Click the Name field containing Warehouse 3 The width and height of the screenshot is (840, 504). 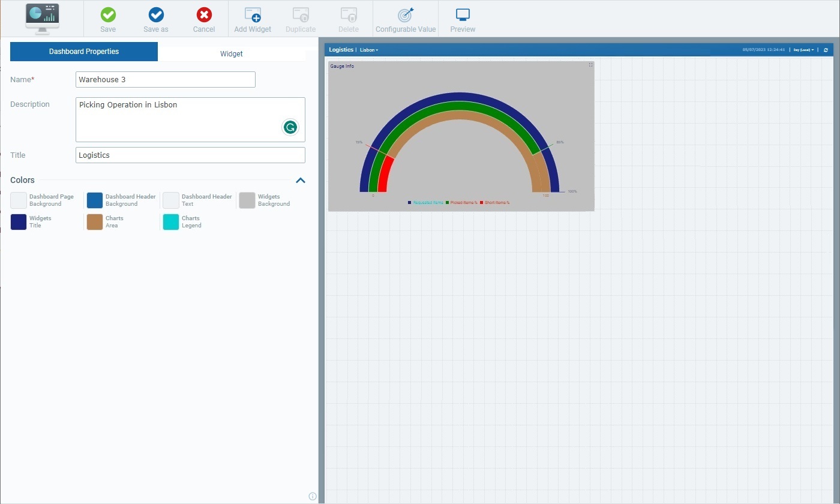click(166, 79)
